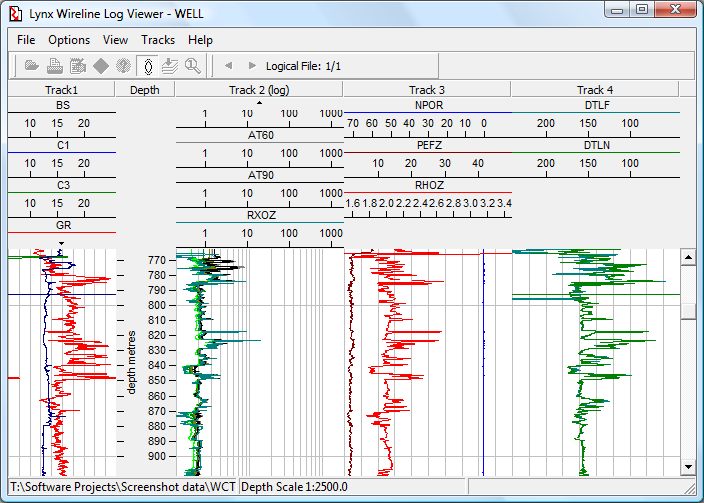Click the C1 curve label
This screenshot has height=503, width=704.
(63, 145)
